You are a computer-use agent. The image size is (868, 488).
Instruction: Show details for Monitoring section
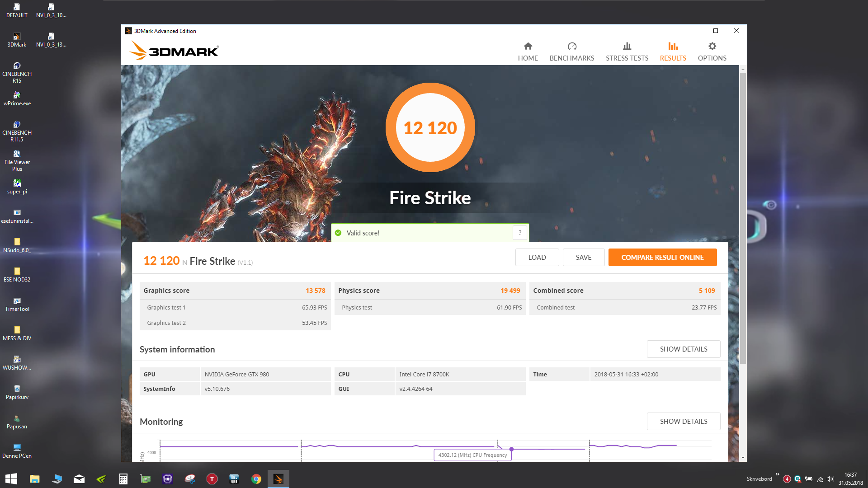click(x=683, y=421)
